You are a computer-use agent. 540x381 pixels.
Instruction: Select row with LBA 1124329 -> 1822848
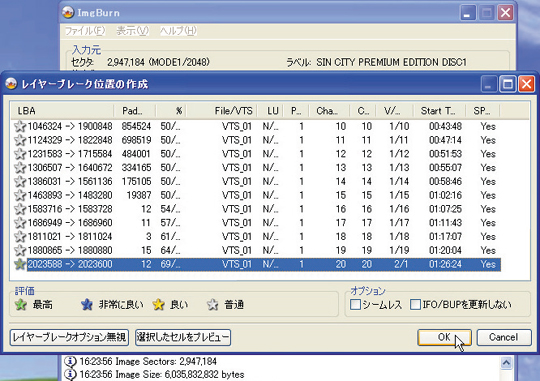click(x=257, y=140)
